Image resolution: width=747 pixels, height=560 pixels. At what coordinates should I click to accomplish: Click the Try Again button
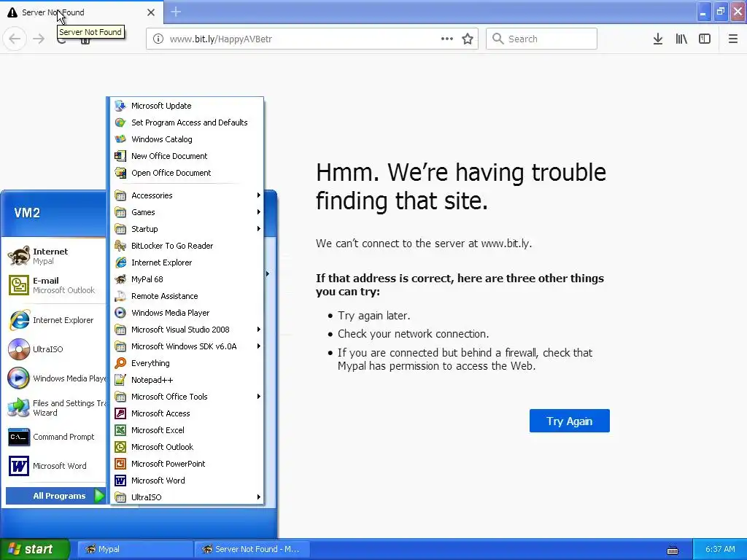click(x=569, y=421)
